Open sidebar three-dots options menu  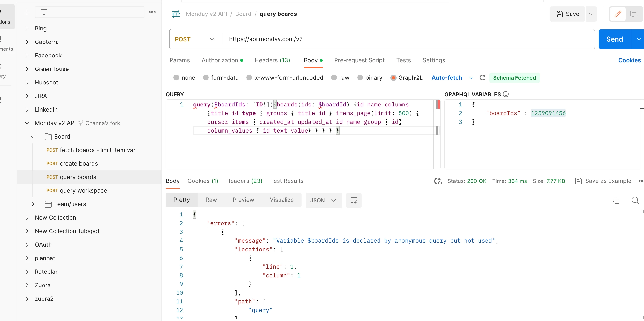click(x=152, y=12)
